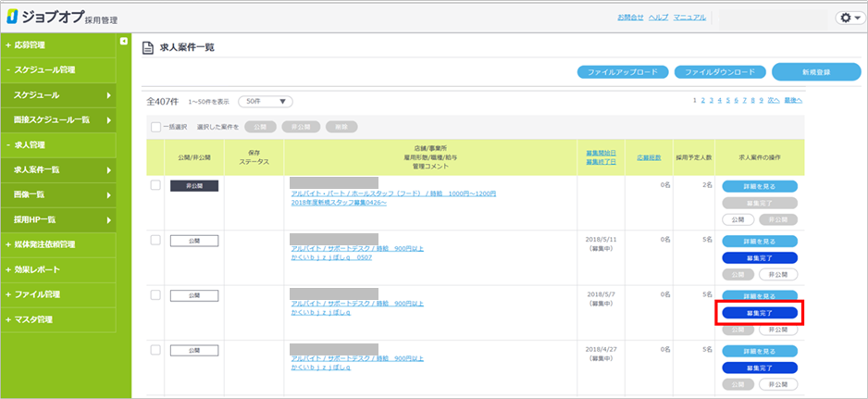
Task: Check the 一括選択 checkbox
Action: [x=155, y=127]
